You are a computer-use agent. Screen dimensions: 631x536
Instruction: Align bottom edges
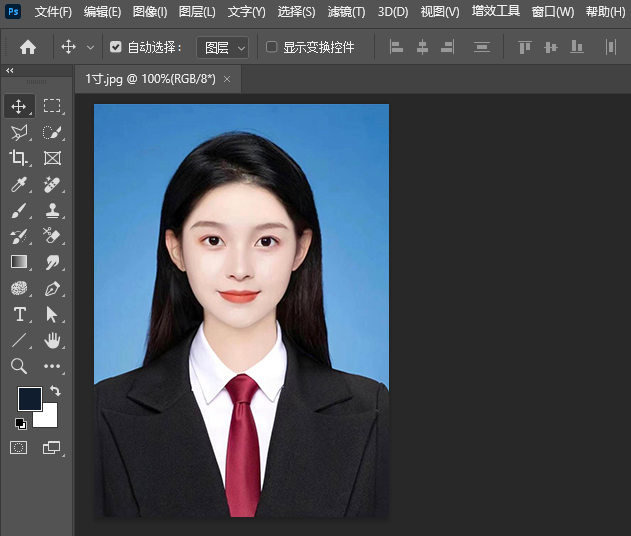click(x=577, y=47)
